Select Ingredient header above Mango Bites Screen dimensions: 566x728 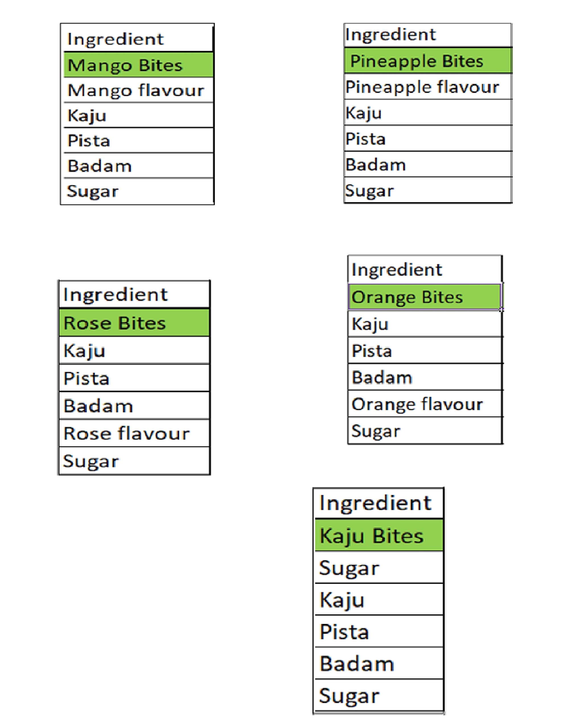coord(138,39)
